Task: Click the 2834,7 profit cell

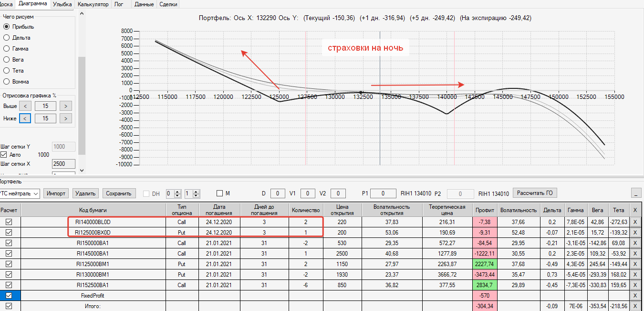Action: 485,285
